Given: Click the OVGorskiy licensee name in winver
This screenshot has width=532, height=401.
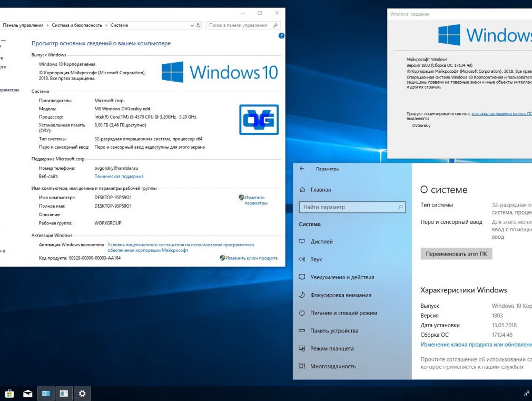Looking at the screenshot, I should (421, 125).
